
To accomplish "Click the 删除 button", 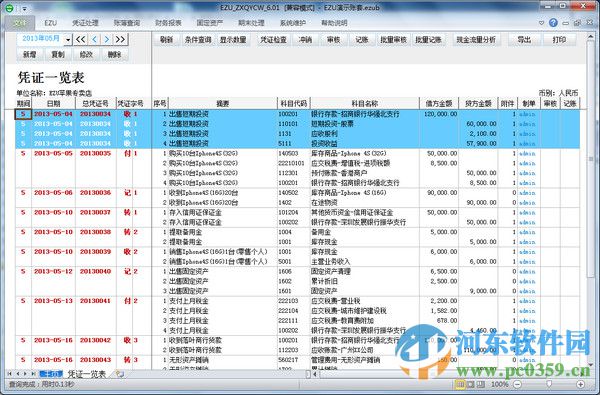I will 114,55.
